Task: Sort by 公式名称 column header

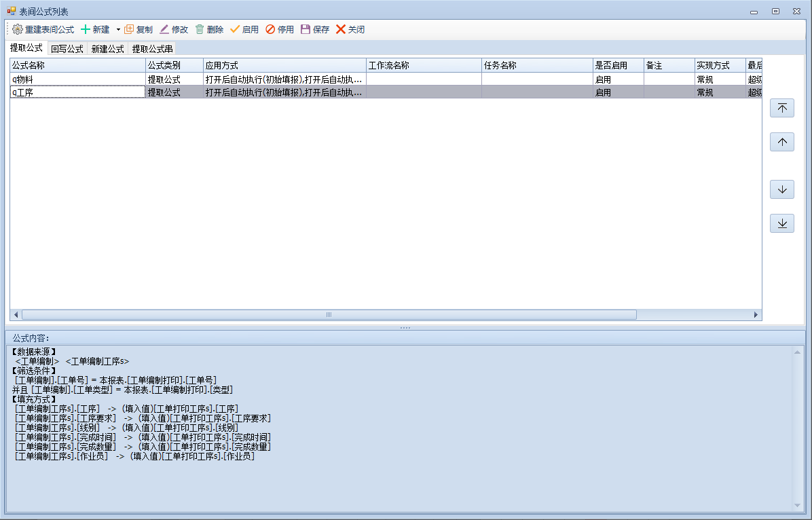Action: (x=77, y=66)
